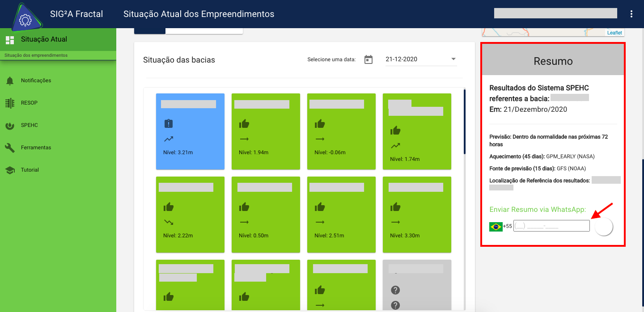Click the "Situação Atual dos Empreendimentos" page title
644x312 pixels.
click(x=199, y=14)
